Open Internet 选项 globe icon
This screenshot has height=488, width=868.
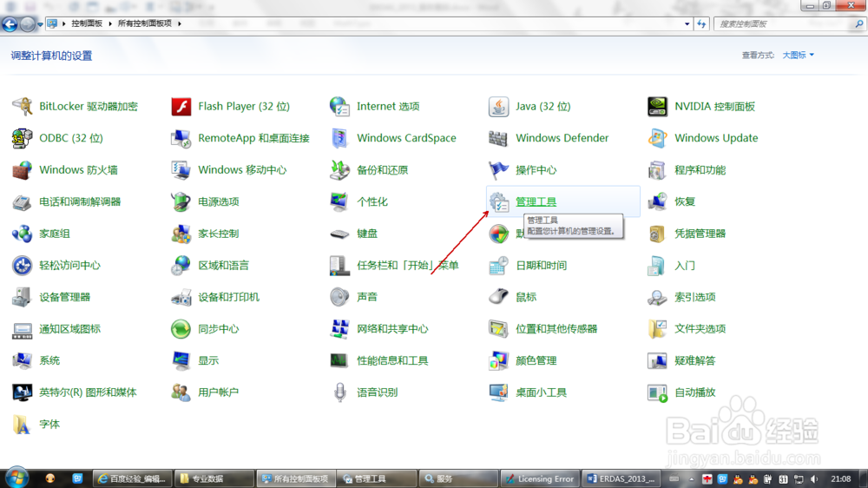point(339,106)
